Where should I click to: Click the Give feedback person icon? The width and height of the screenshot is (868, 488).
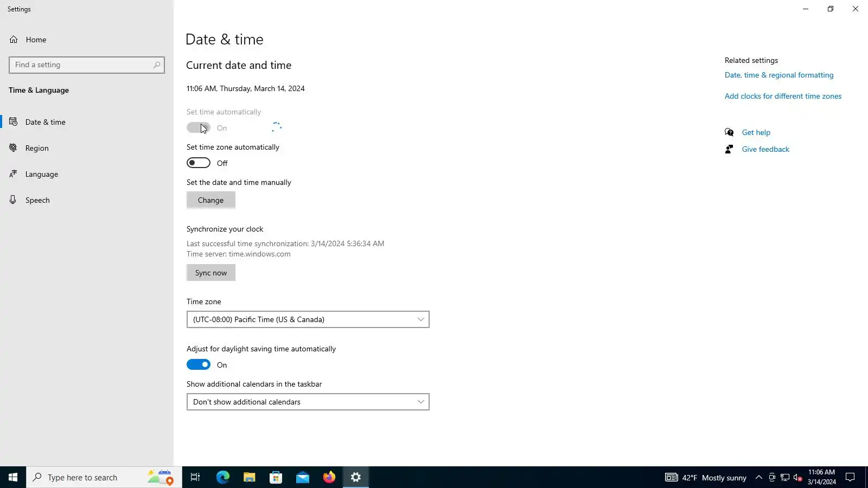(729, 149)
